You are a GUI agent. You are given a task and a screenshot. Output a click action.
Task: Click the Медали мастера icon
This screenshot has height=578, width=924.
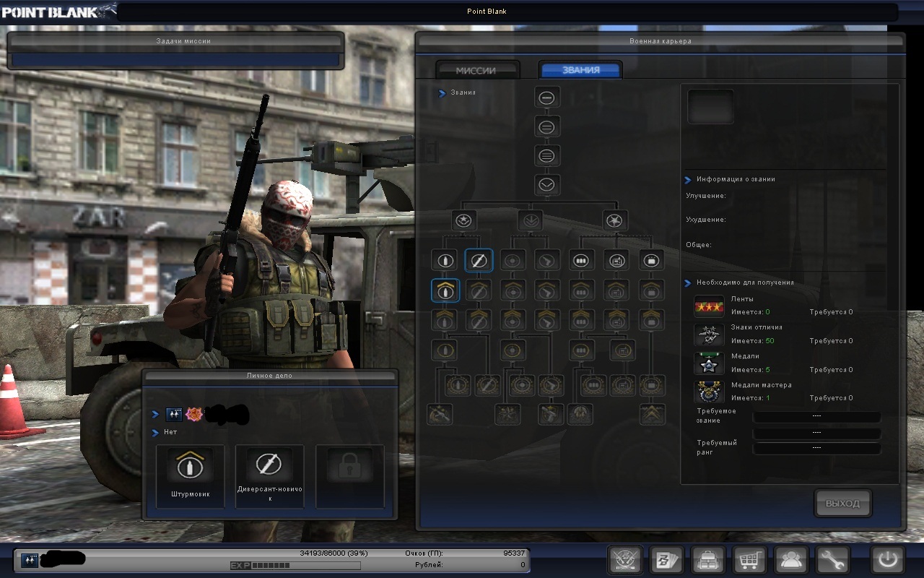[x=709, y=392]
